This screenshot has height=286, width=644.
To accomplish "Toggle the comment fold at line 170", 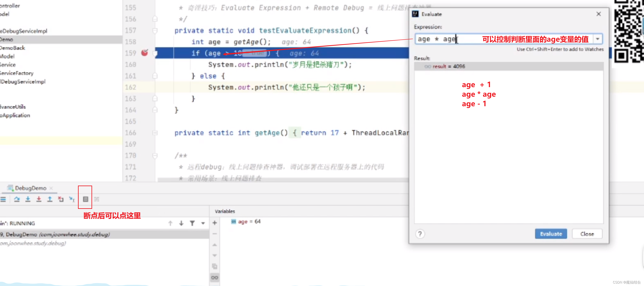I will pyautogui.click(x=155, y=156).
